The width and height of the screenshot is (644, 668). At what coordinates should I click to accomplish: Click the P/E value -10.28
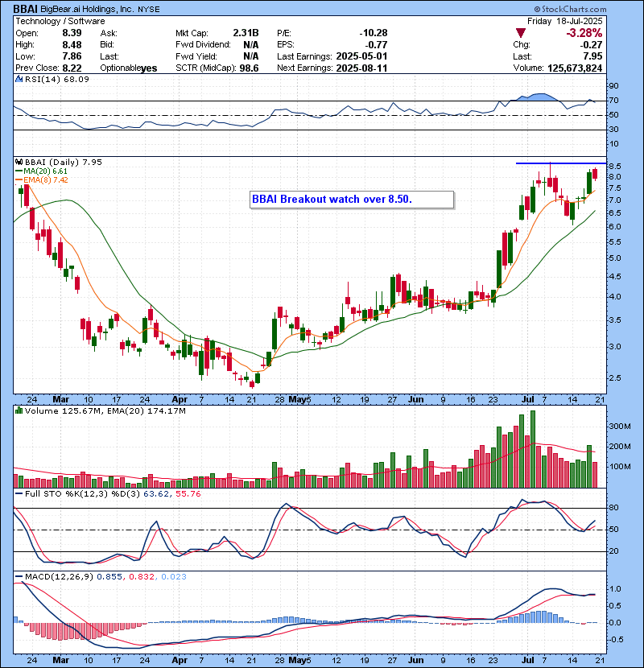click(374, 33)
